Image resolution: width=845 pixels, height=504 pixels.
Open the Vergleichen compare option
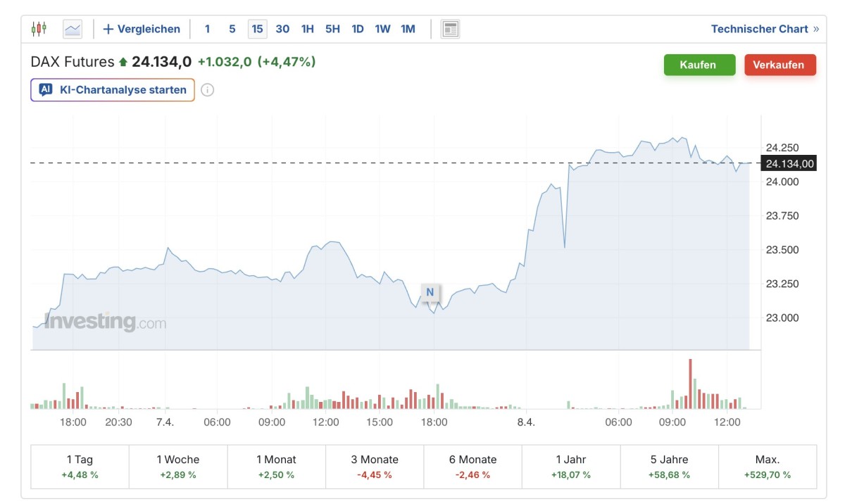tap(142, 29)
